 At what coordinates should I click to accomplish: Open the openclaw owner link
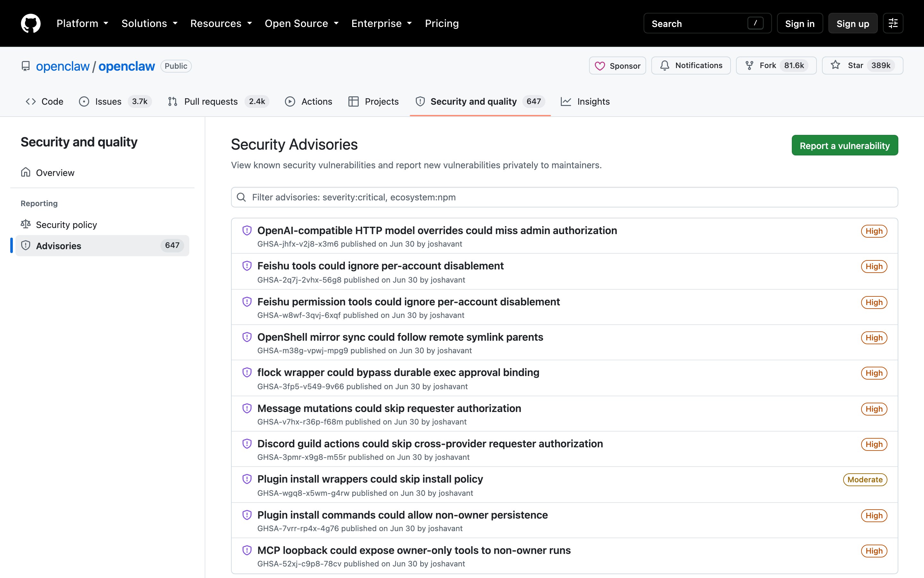(x=63, y=66)
